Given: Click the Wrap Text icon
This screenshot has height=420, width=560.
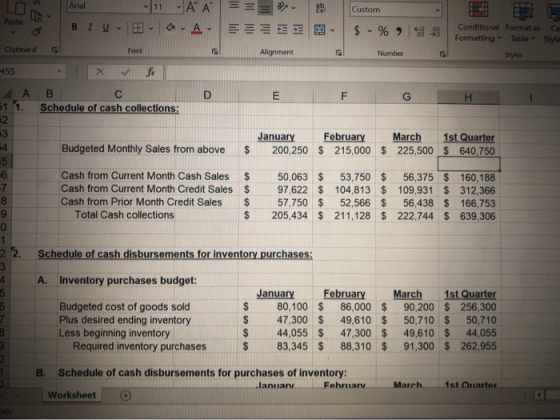Looking at the screenshot, I should pos(320,8).
